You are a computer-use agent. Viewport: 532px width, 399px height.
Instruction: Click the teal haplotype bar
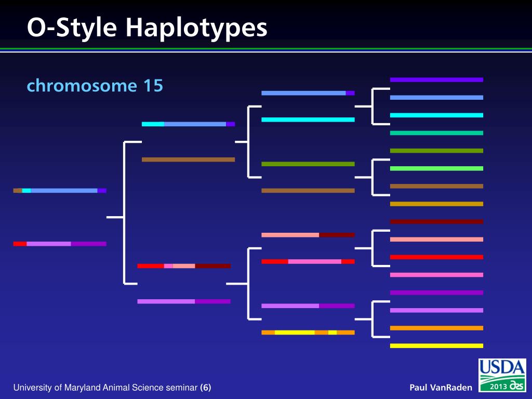(x=436, y=133)
